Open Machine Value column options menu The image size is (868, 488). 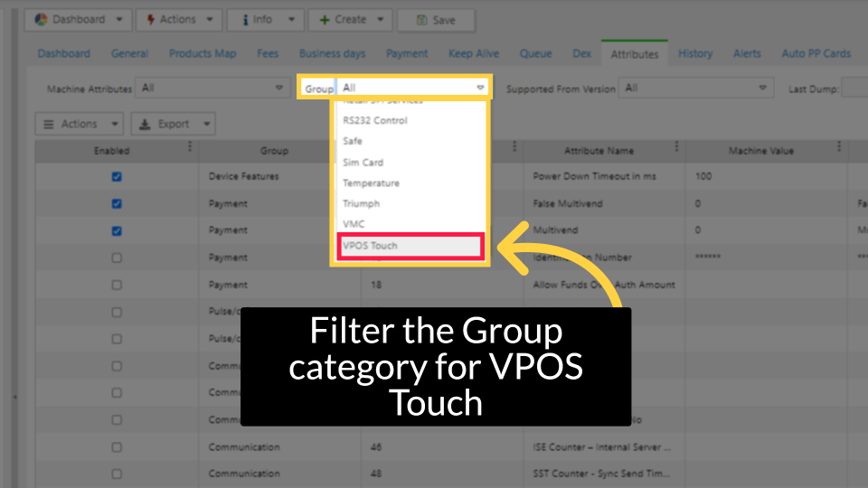(x=839, y=146)
